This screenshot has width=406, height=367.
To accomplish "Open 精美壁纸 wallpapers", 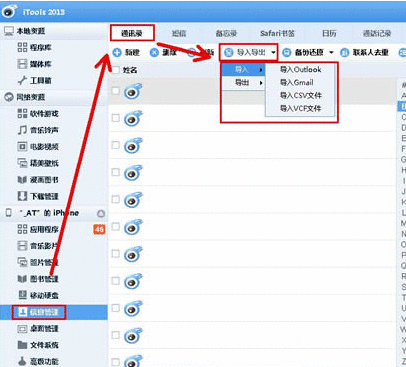I will point(38,163).
